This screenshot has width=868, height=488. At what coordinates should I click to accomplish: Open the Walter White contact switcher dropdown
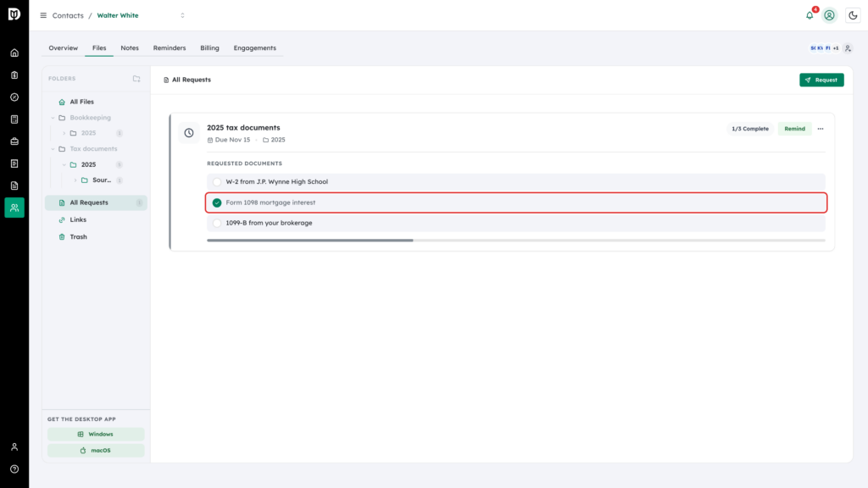[182, 15]
